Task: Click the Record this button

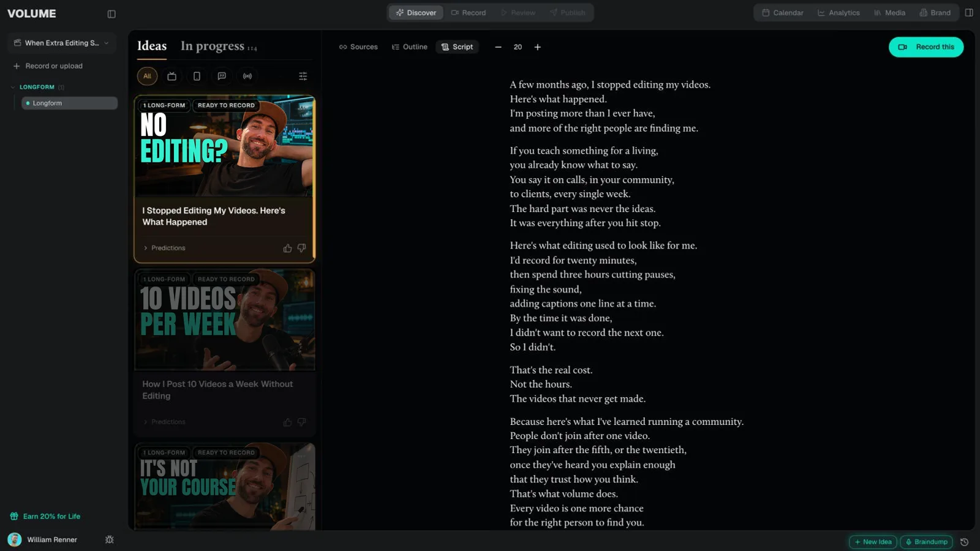Action: [x=925, y=47]
